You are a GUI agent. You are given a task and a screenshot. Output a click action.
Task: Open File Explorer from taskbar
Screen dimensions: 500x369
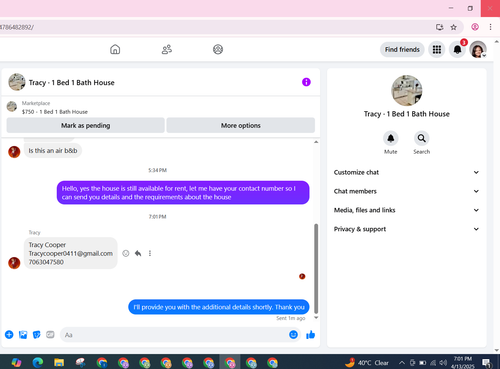click(59, 362)
